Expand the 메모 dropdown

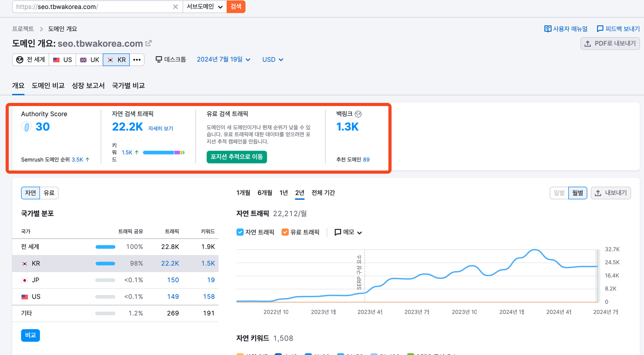(x=348, y=232)
